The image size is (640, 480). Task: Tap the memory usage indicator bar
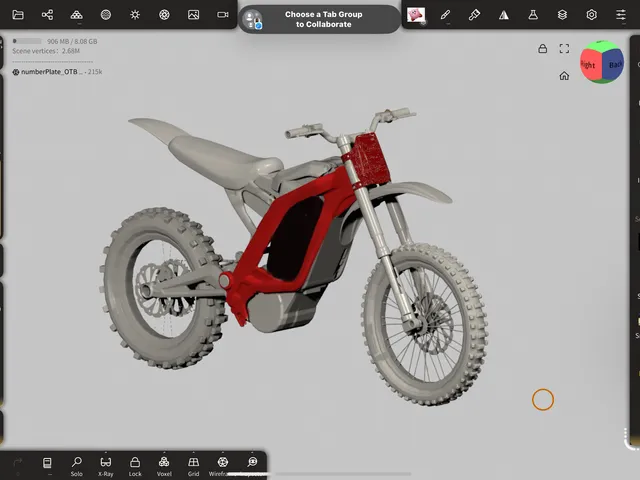[x=27, y=41]
